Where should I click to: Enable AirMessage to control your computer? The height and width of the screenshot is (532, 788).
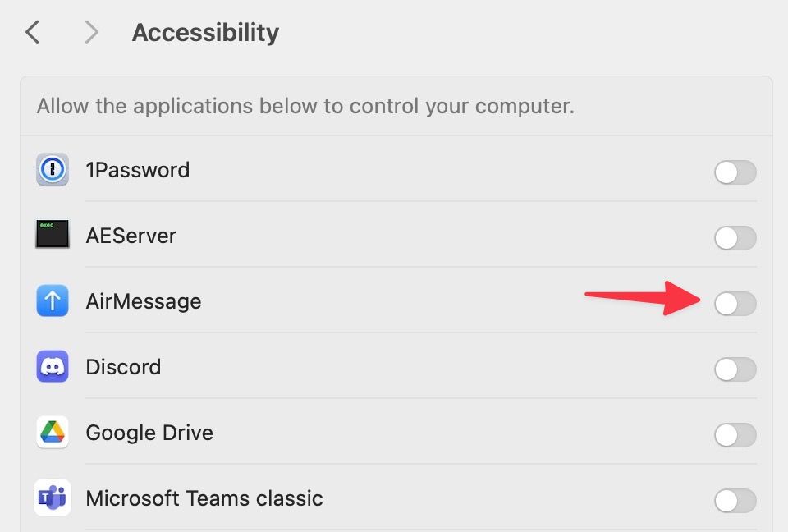[735, 304]
